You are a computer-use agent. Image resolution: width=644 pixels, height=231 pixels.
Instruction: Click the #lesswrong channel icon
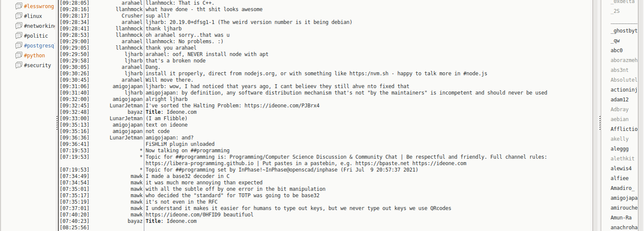tap(18, 6)
